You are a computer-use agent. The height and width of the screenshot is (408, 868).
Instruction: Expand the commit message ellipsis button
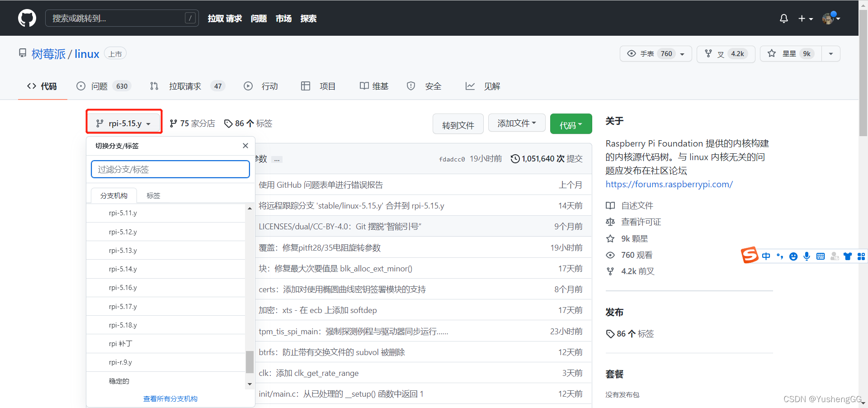277,159
